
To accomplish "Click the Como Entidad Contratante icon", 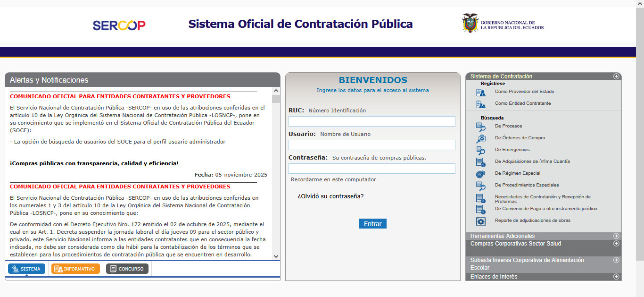I will pyautogui.click(x=480, y=104).
